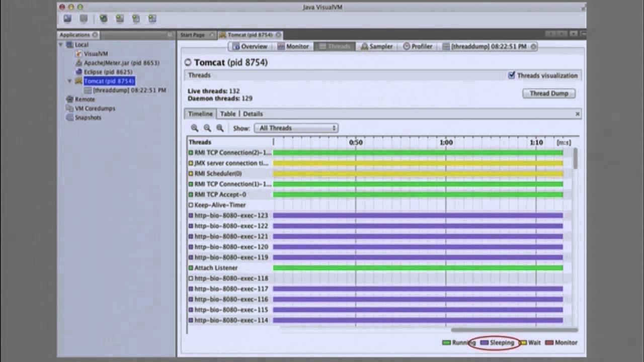The image size is (644, 362).
Task: Click state icon beside Keep-Alive-Timer
Action: pos(191,205)
